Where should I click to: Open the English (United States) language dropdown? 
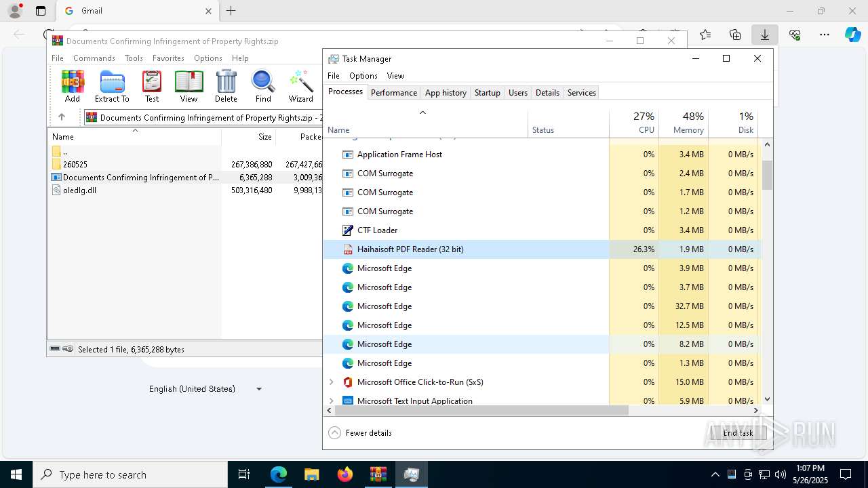[x=205, y=389]
